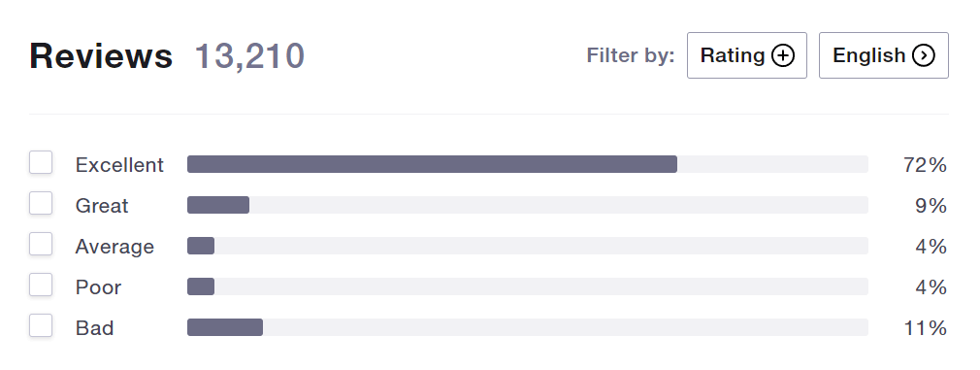Click the Bad label text
Viewport: 980px width, 370px height.
tap(94, 328)
